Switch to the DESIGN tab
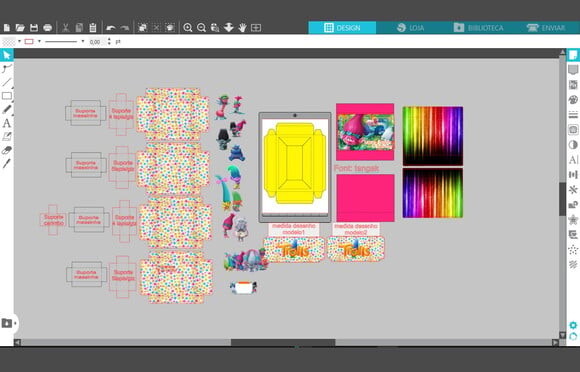 pyautogui.click(x=342, y=28)
